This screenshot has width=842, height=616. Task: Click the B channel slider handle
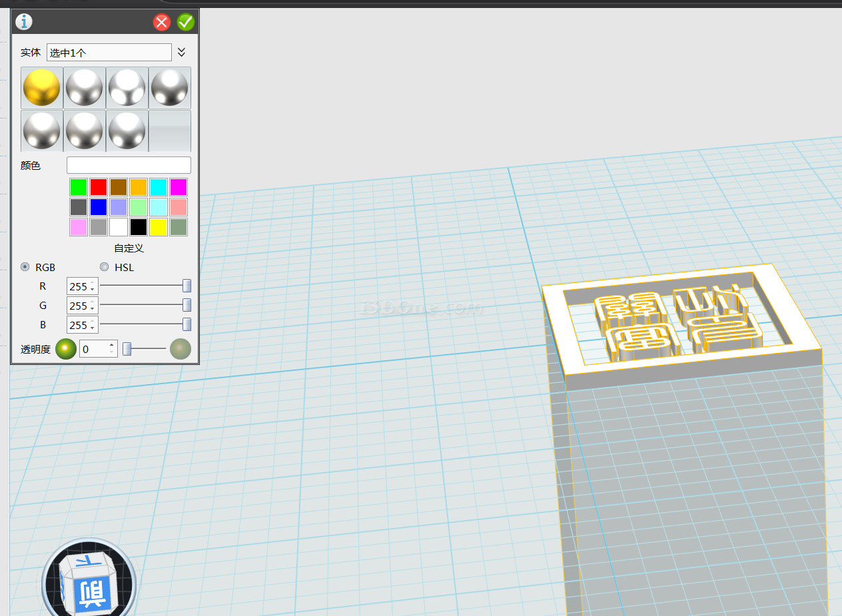click(187, 324)
